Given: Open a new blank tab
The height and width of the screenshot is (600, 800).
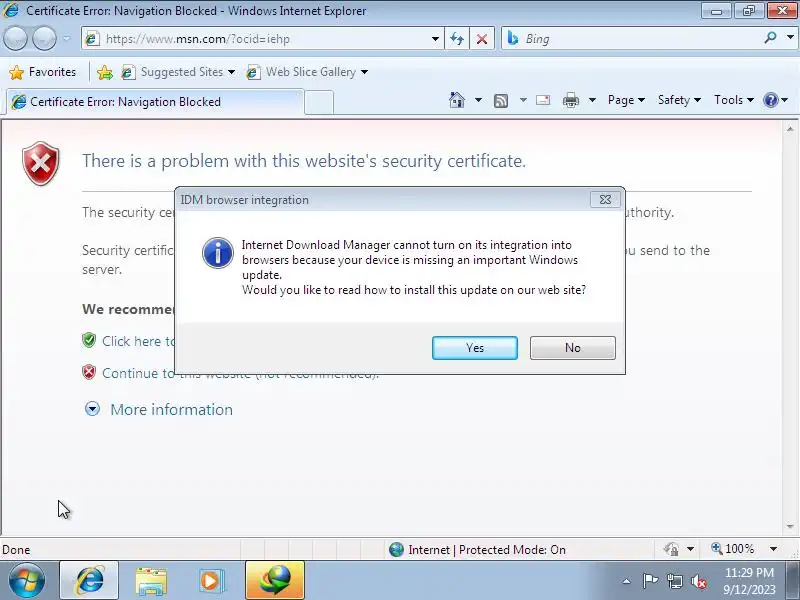Looking at the screenshot, I should coord(319,102).
